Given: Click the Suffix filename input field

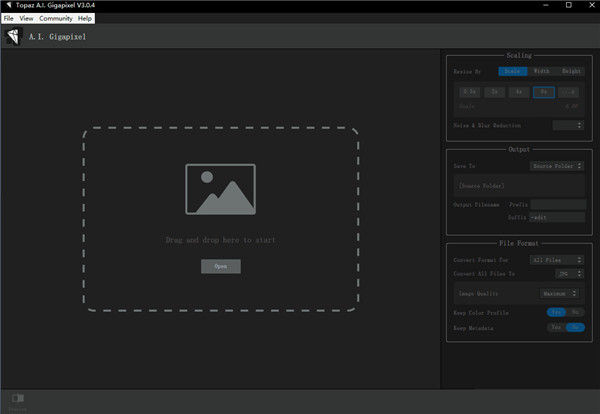Looking at the screenshot, I should 557,217.
